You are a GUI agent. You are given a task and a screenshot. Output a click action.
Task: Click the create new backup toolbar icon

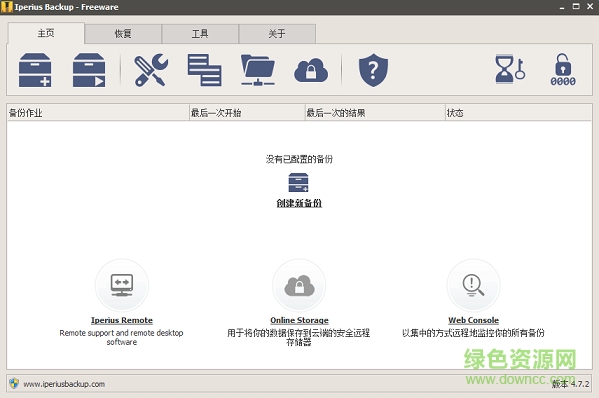(x=35, y=70)
